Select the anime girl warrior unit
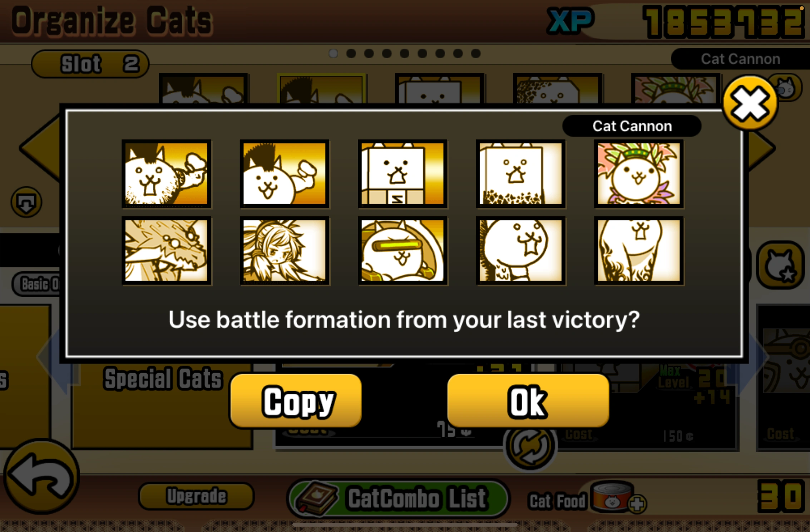The height and width of the screenshot is (532, 810). [x=285, y=251]
